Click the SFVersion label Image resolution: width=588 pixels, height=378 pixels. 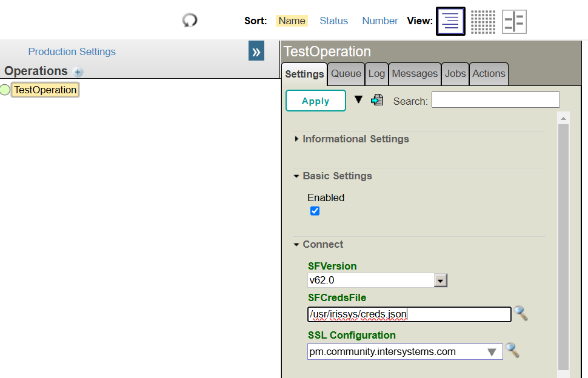(332, 267)
